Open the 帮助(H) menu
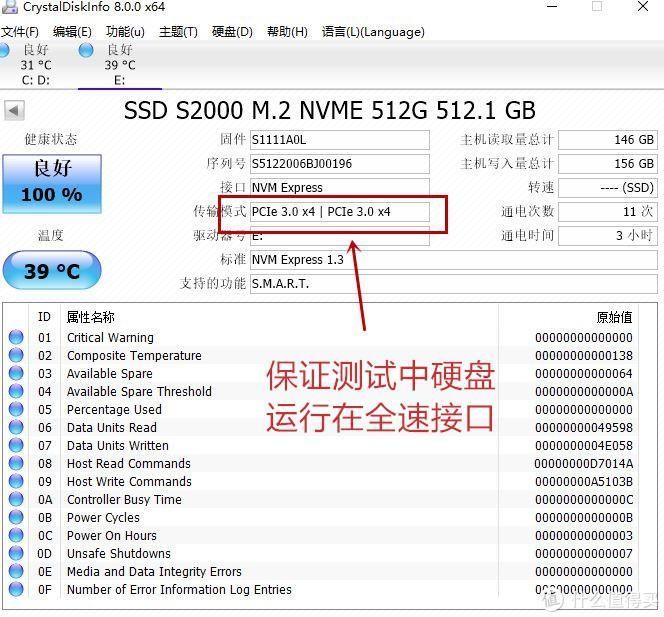 (287, 32)
